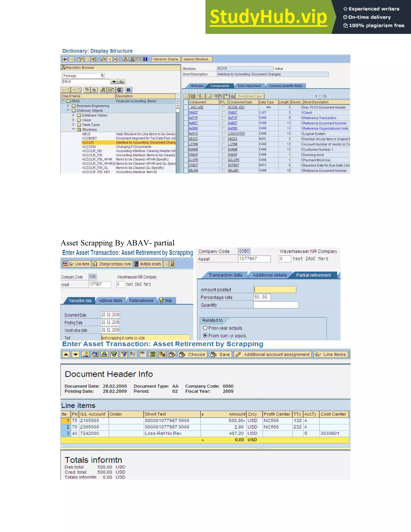Select the Prior-year acquis. radio button
The width and height of the screenshot is (411, 532).
click(205, 328)
